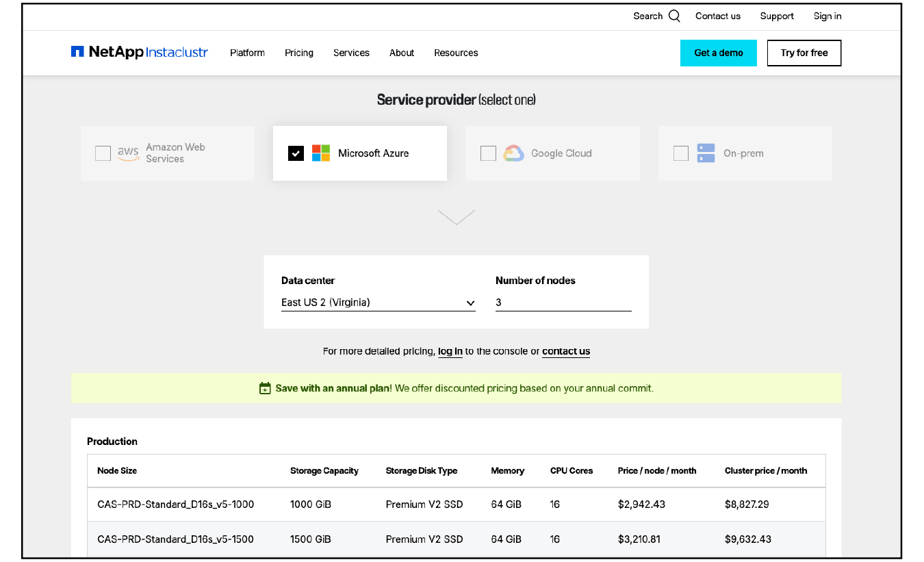Enable the Google Cloud checkbox
924x562 pixels.
pos(488,153)
